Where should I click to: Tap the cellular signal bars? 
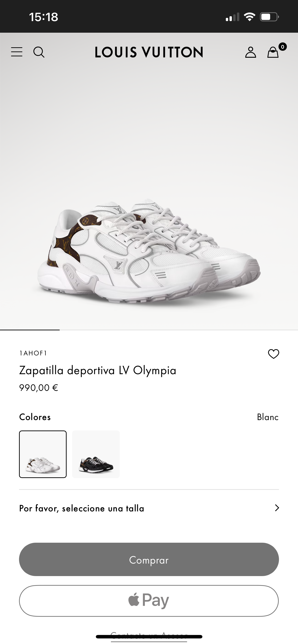tap(232, 17)
